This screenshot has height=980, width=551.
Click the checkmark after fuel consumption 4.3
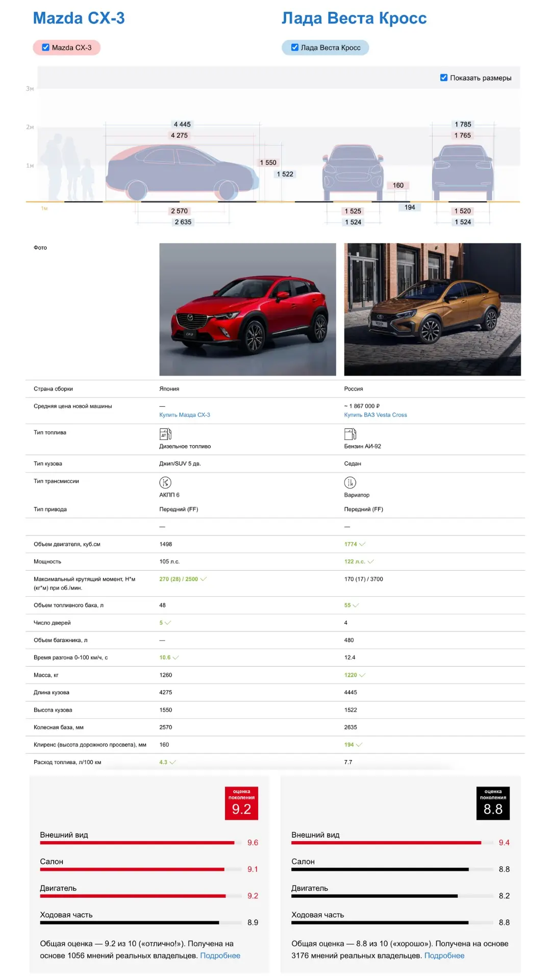[172, 762]
